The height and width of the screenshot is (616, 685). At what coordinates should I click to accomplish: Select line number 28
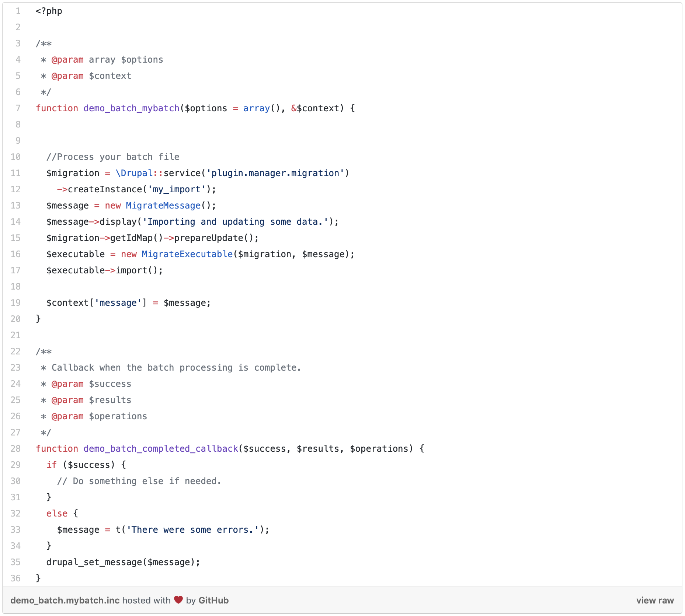point(16,449)
